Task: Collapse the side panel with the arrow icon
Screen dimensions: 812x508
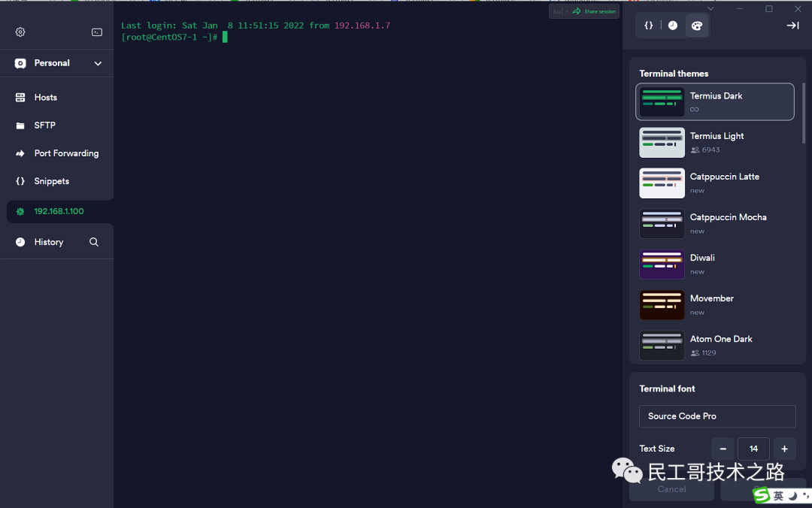Action: pyautogui.click(x=792, y=26)
